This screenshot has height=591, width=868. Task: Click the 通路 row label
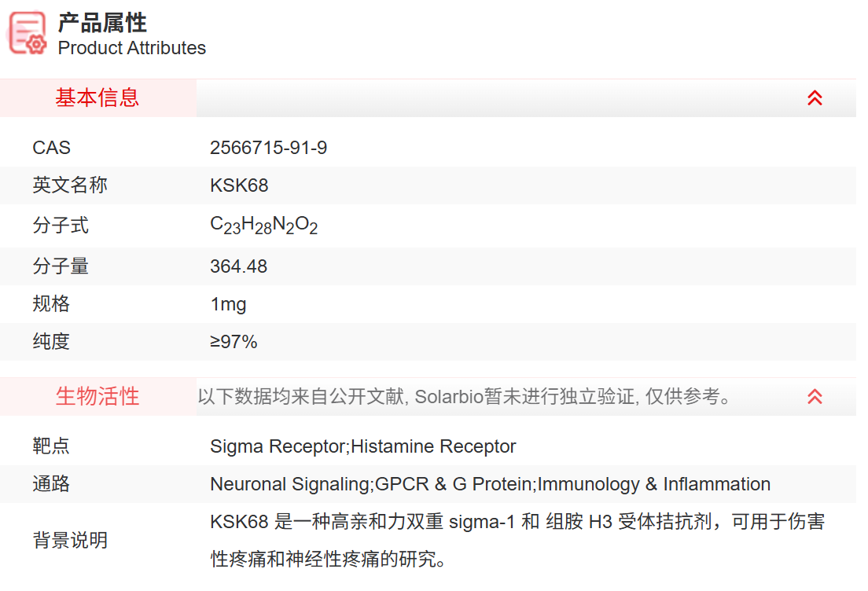click(x=51, y=484)
